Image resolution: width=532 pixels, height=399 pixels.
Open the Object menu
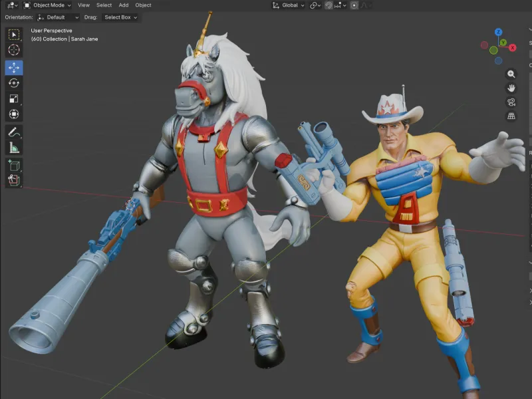click(143, 5)
